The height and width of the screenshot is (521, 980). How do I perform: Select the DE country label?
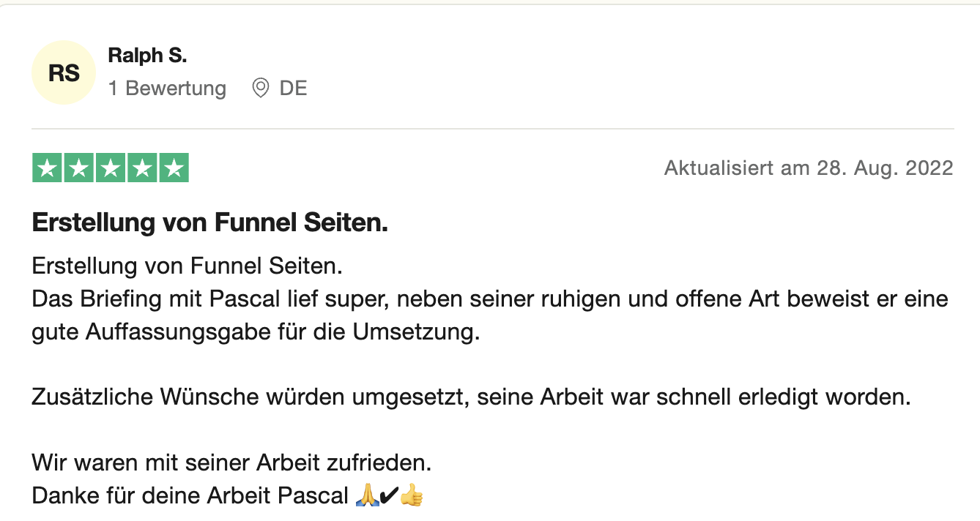click(x=293, y=89)
